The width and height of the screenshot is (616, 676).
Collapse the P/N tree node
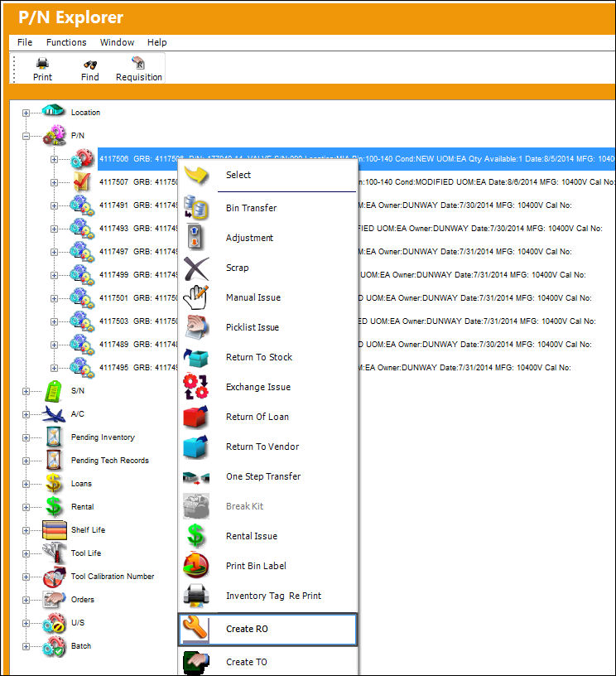[x=26, y=136]
